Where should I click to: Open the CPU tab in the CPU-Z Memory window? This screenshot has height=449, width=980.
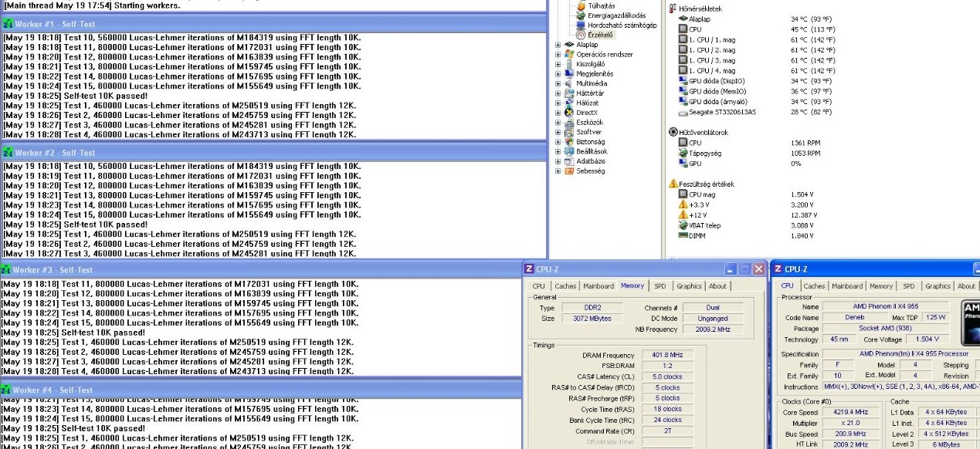pyautogui.click(x=538, y=286)
